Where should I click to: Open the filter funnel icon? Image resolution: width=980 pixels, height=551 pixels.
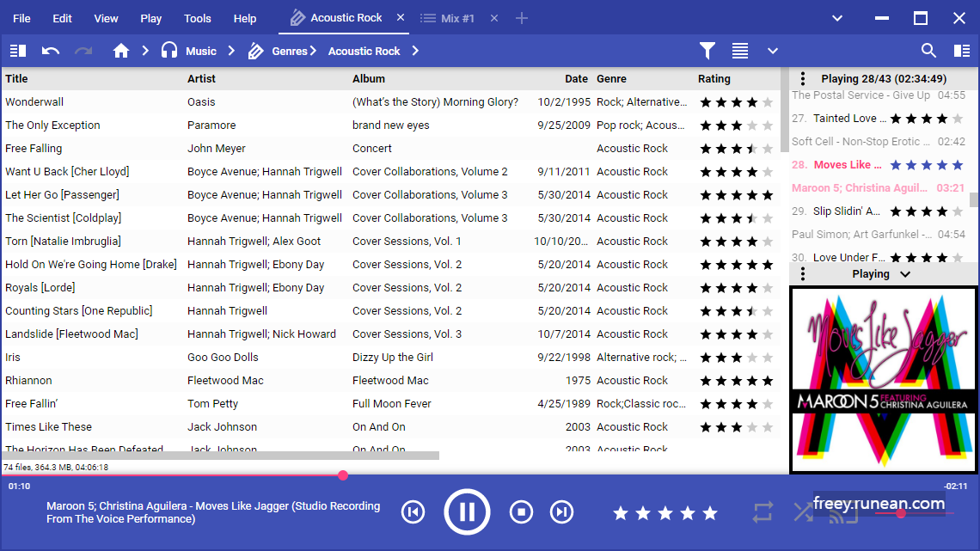707,51
